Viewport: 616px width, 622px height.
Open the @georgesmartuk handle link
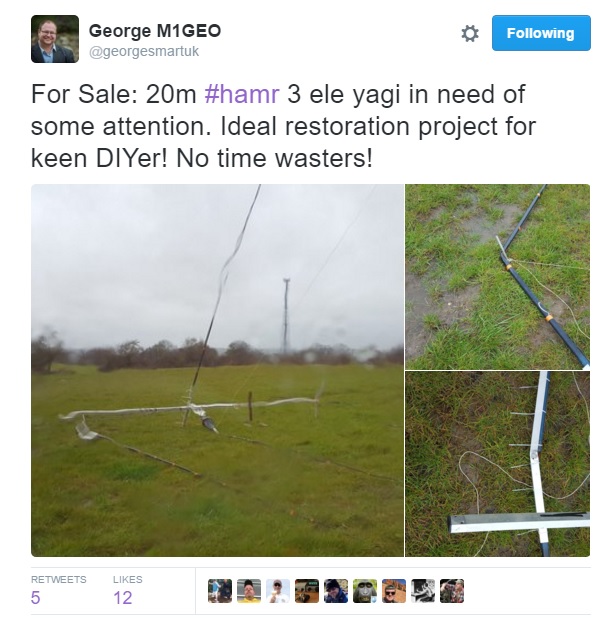tap(144, 52)
